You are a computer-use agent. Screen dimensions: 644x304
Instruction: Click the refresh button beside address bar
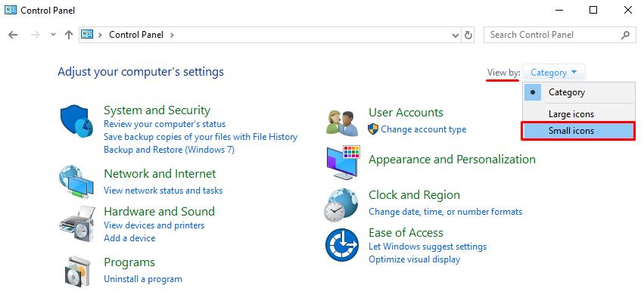[x=468, y=35]
